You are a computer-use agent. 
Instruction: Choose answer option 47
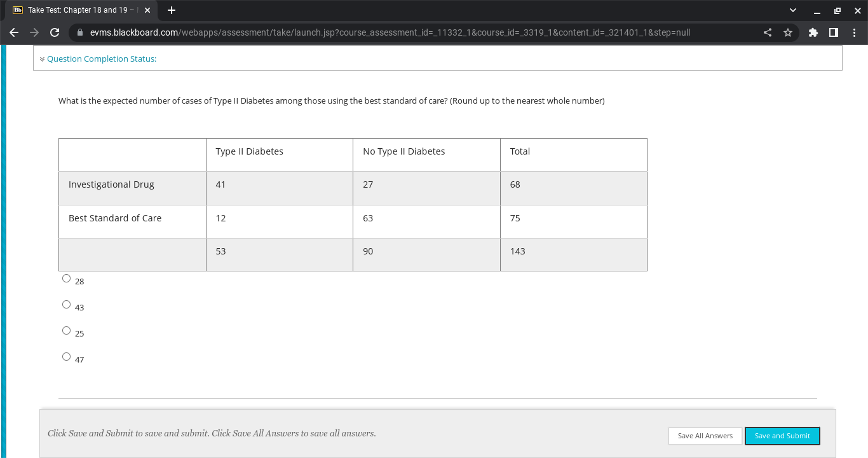(x=67, y=357)
